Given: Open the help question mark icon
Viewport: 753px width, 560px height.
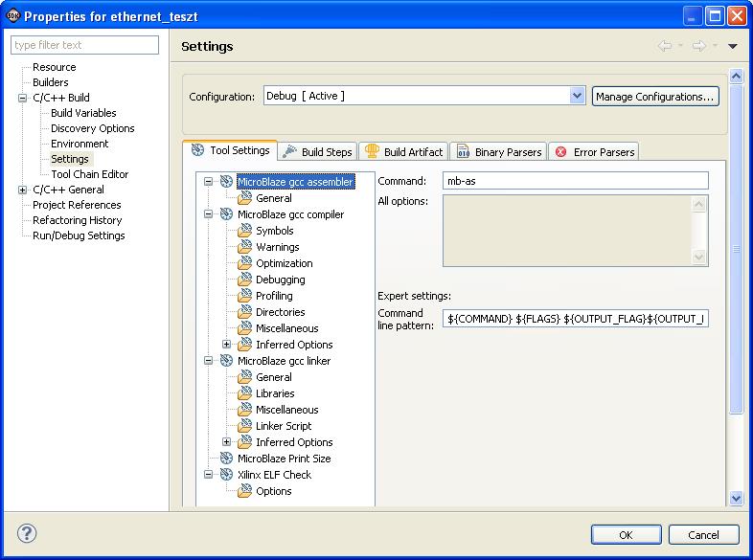Looking at the screenshot, I should pos(27,533).
